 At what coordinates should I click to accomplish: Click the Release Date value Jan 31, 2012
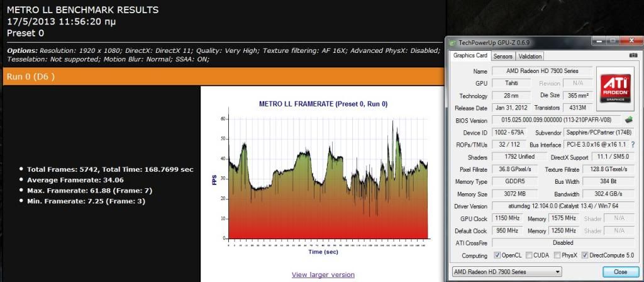pos(511,108)
